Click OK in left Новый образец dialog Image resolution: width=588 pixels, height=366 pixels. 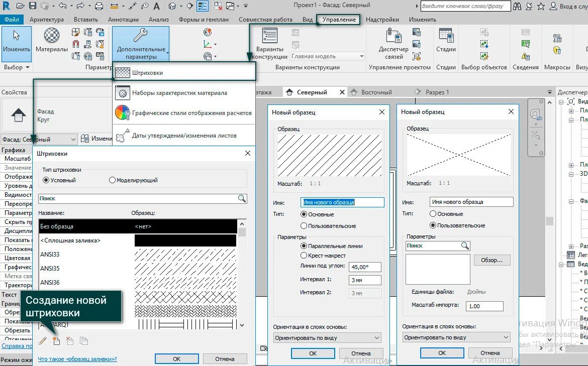click(x=313, y=353)
